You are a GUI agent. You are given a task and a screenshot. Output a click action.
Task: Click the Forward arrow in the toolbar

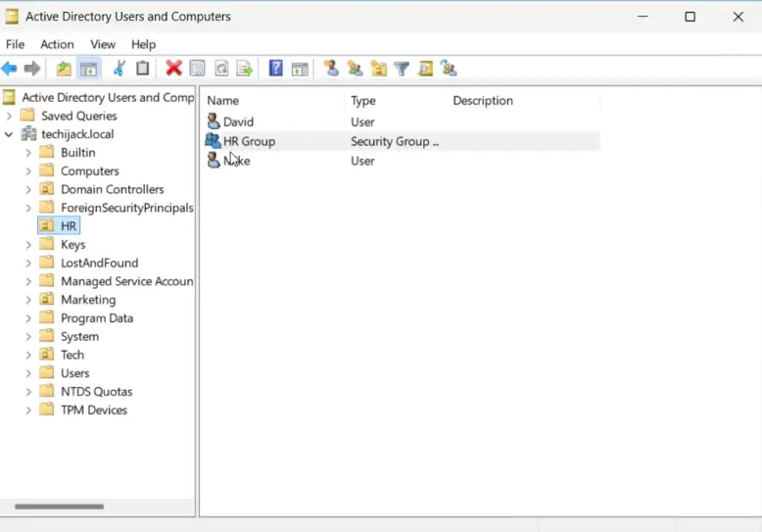pyautogui.click(x=32, y=69)
